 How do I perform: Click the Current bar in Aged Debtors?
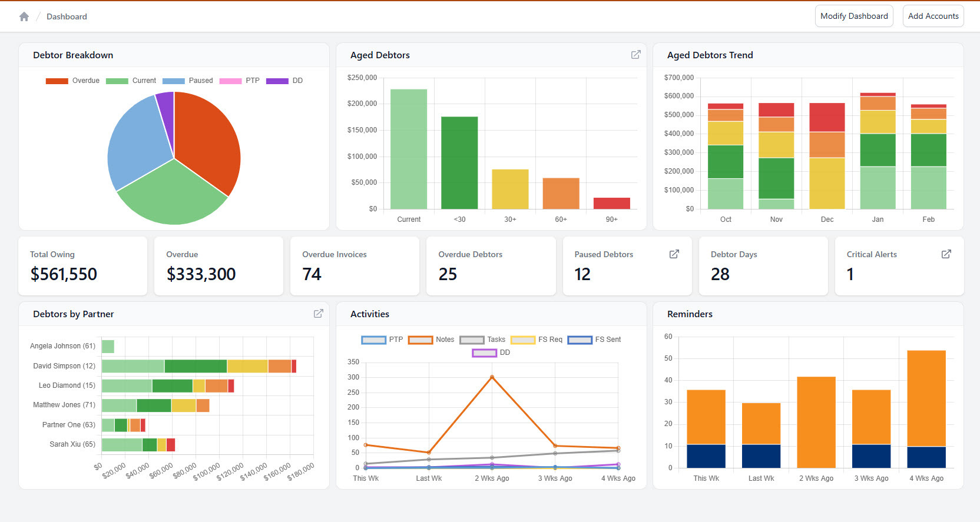(409, 149)
